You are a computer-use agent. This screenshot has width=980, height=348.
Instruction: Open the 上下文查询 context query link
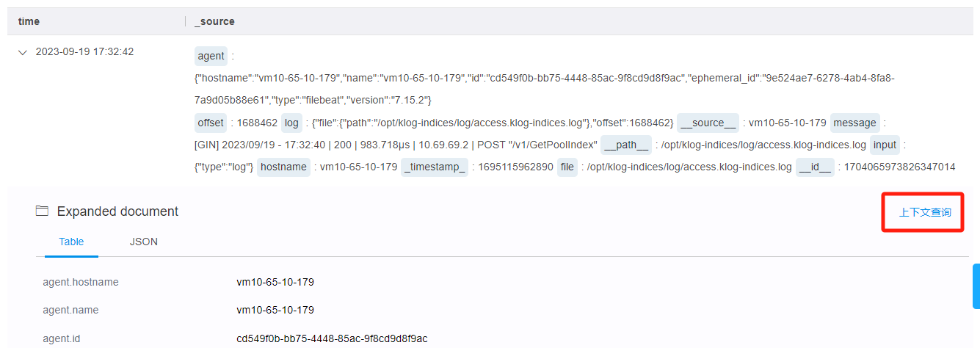[924, 212]
